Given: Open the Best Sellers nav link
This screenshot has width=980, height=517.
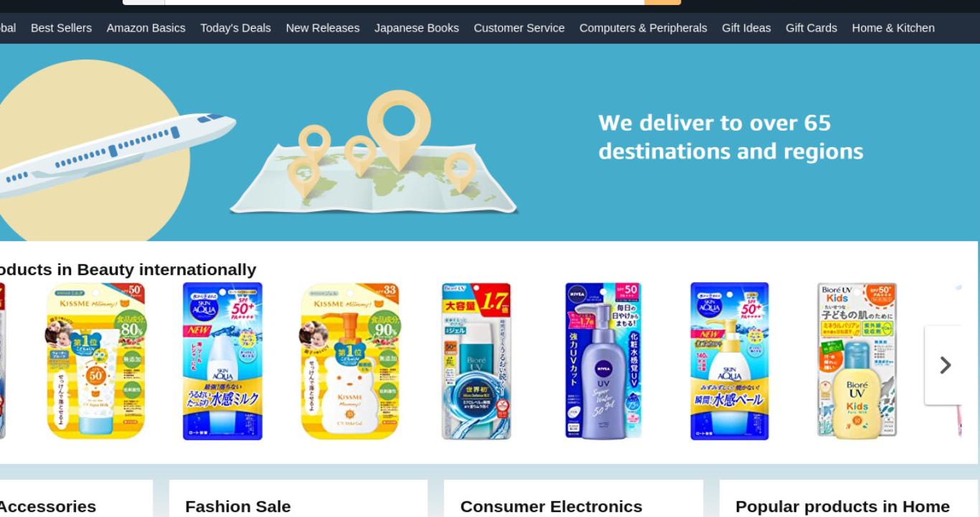Looking at the screenshot, I should 61,28.
